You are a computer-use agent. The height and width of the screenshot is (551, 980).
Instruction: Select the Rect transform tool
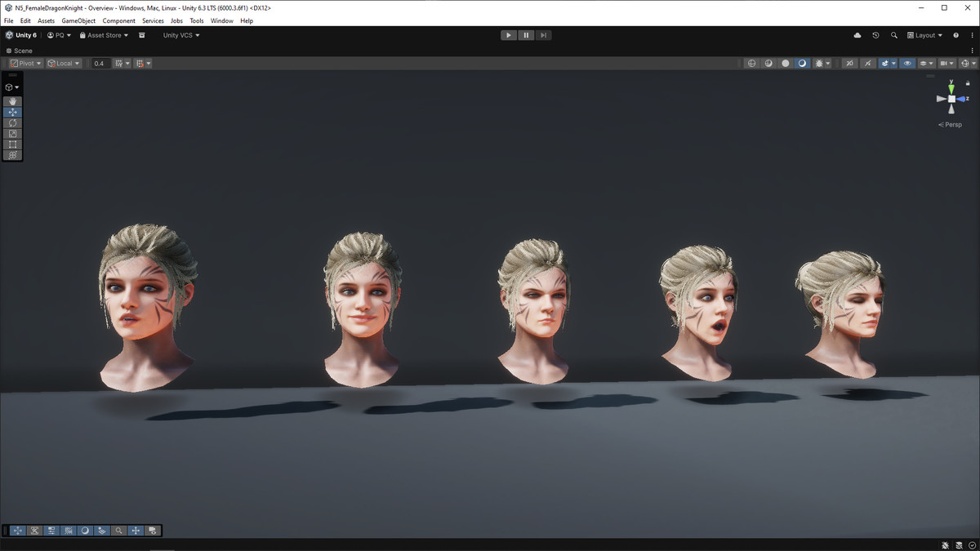[x=12, y=144]
